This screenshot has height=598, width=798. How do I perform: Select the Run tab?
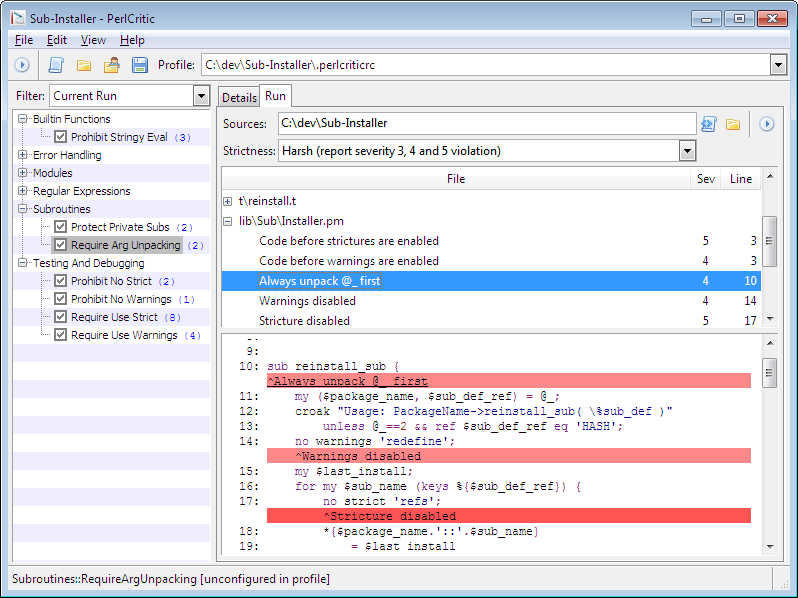click(275, 96)
